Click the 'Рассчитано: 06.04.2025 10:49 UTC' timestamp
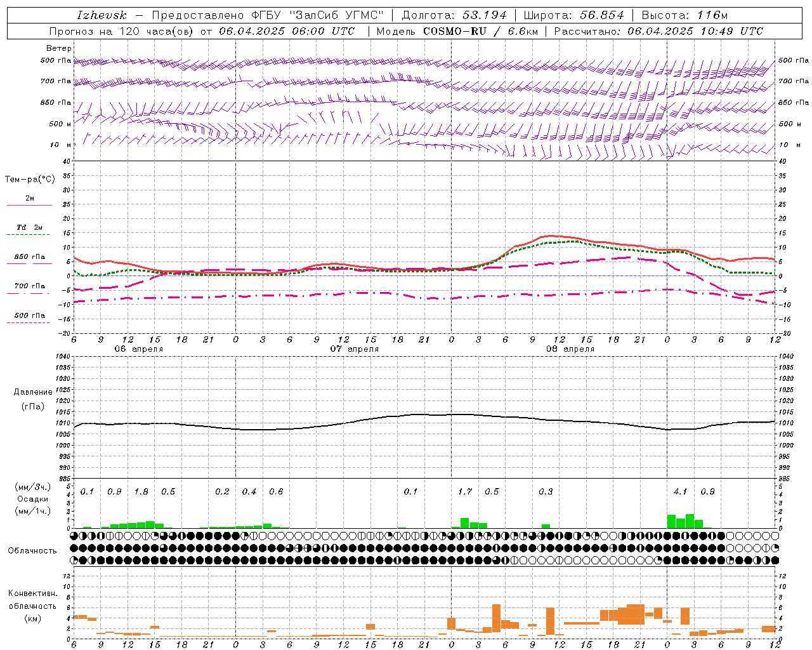This screenshot has height=650, width=812. coord(658,31)
